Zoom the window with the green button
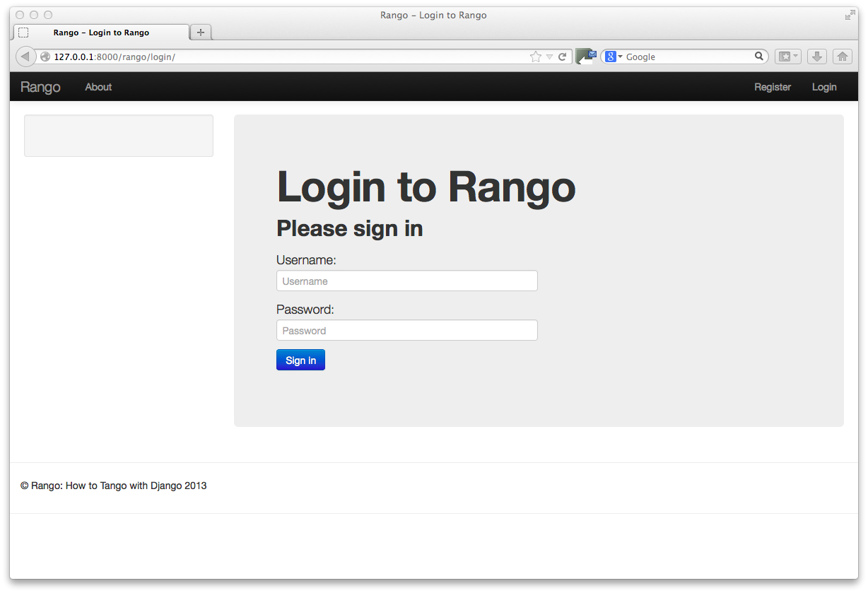This screenshot has height=593, width=868. point(48,15)
